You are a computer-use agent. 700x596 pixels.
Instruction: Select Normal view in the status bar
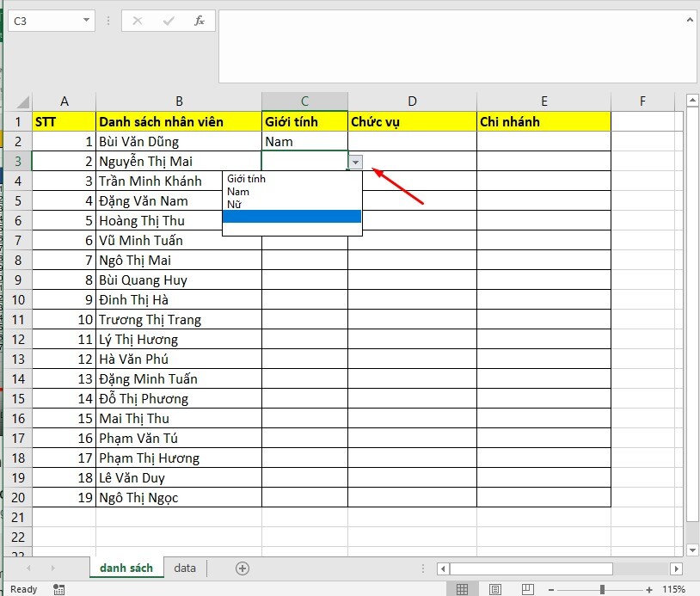[462, 590]
